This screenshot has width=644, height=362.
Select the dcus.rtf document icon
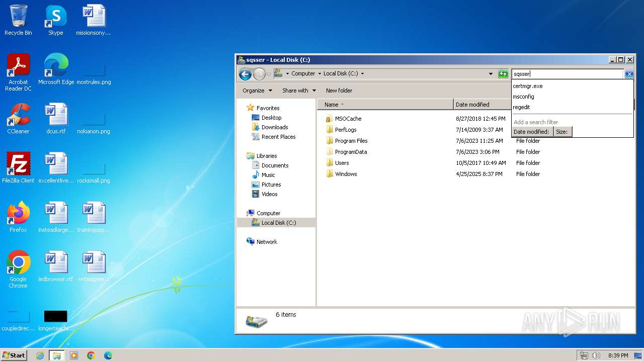(x=56, y=119)
